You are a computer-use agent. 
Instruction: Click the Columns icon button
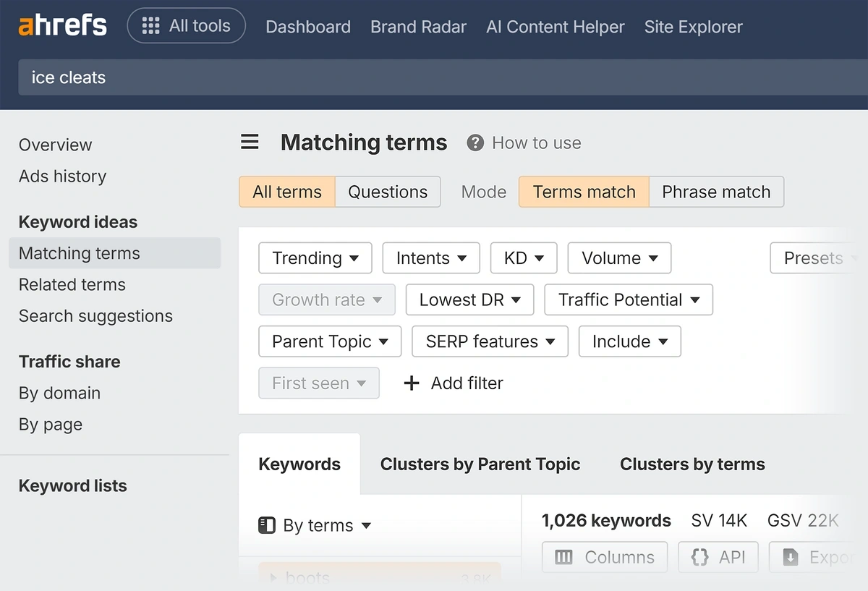(x=605, y=557)
